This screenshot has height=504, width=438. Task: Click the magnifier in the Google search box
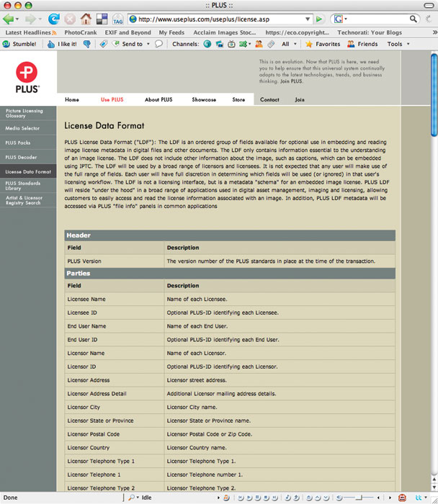point(414,19)
